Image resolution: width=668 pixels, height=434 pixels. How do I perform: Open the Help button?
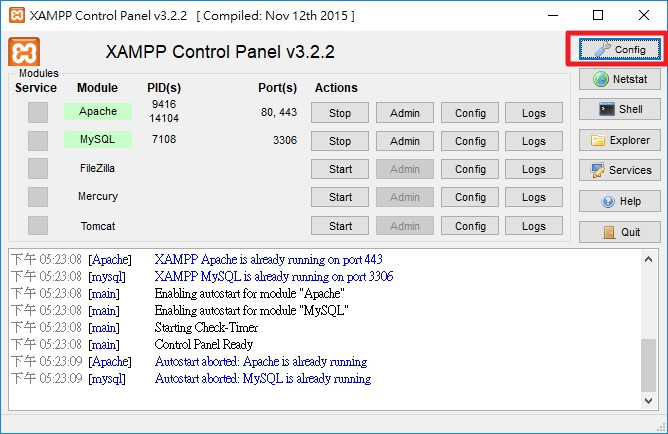(x=619, y=201)
